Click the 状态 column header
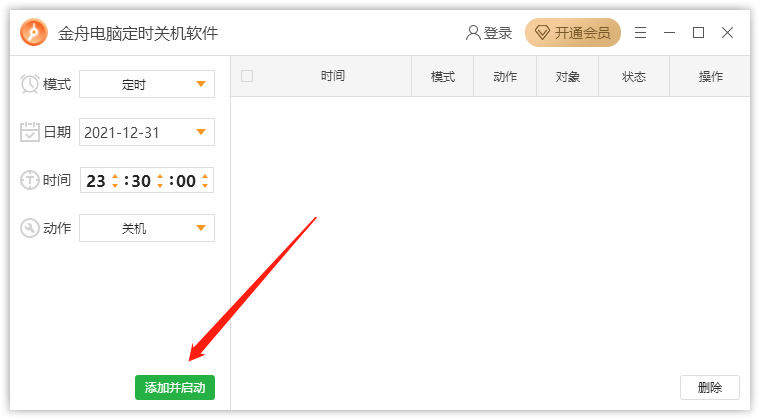The image size is (760, 420). tap(634, 77)
